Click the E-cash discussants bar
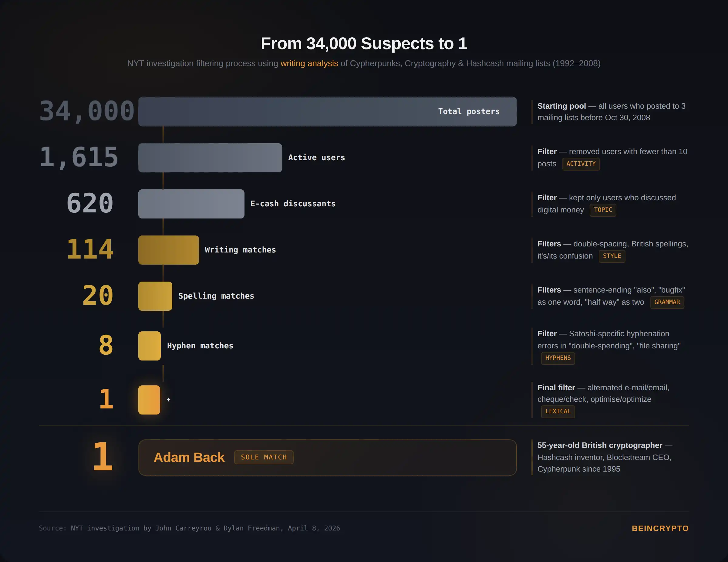 [x=191, y=204]
